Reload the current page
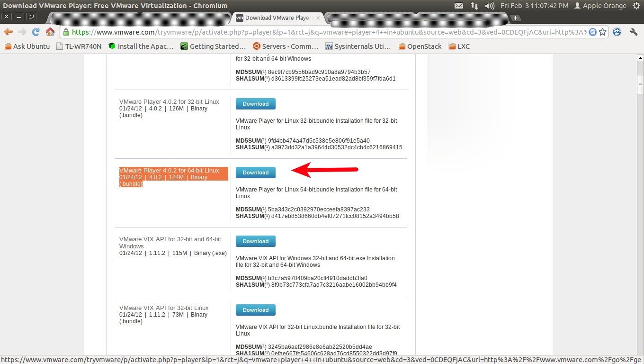Image resolution: width=644 pixels, height=364 pixels. 36,32
